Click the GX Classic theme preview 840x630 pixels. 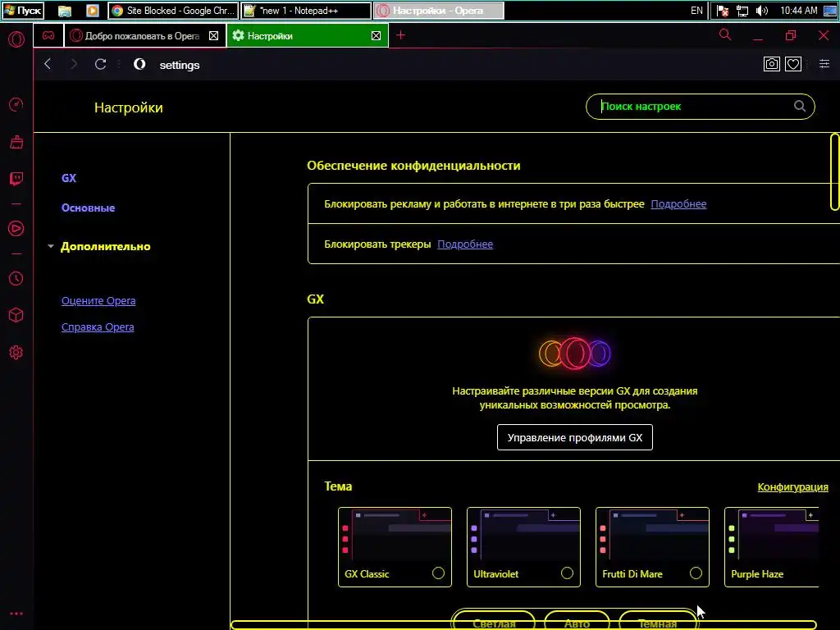point(395,535)
